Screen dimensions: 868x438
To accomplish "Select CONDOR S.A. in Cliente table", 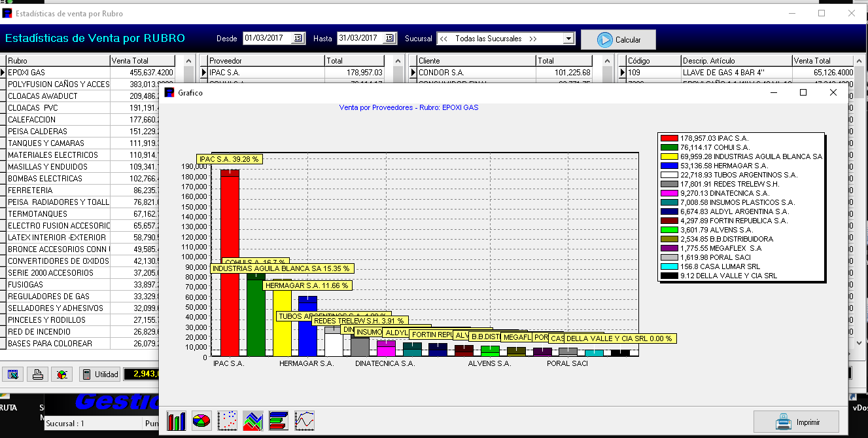I will tap(505, 73).
